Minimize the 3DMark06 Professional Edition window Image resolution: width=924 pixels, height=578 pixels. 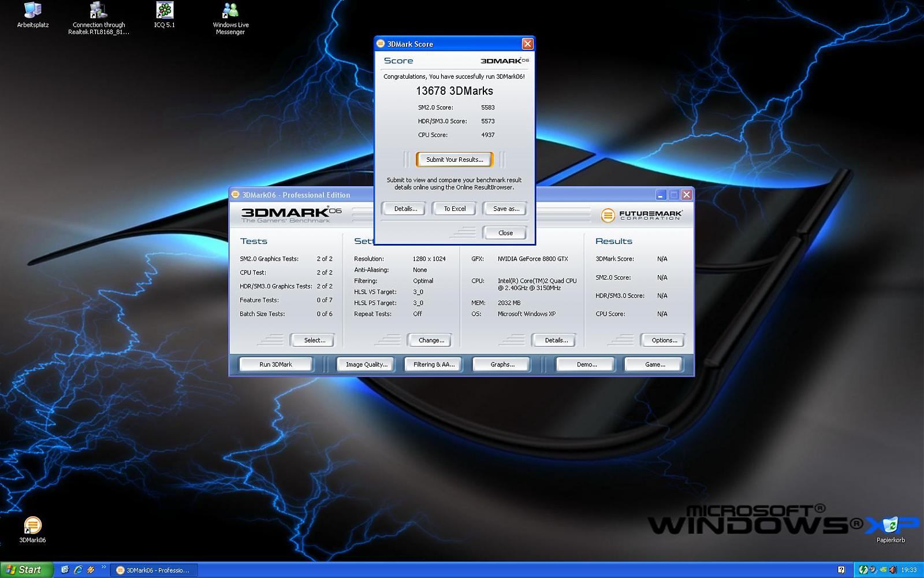661,195
